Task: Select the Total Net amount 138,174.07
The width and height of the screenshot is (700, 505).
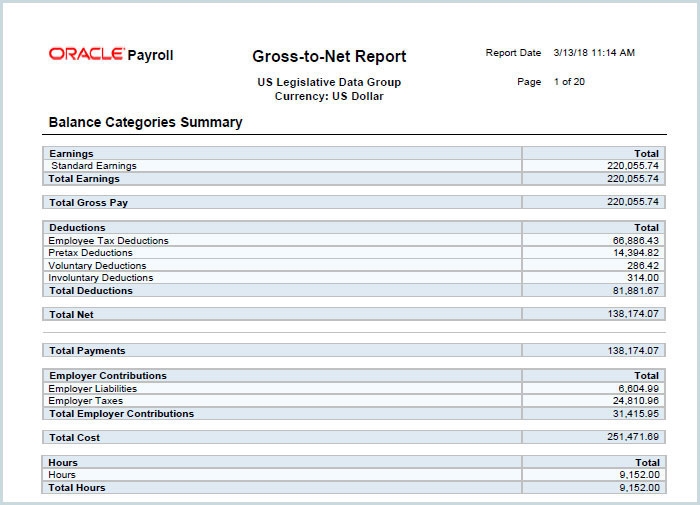Action: (x=632, y=314)
